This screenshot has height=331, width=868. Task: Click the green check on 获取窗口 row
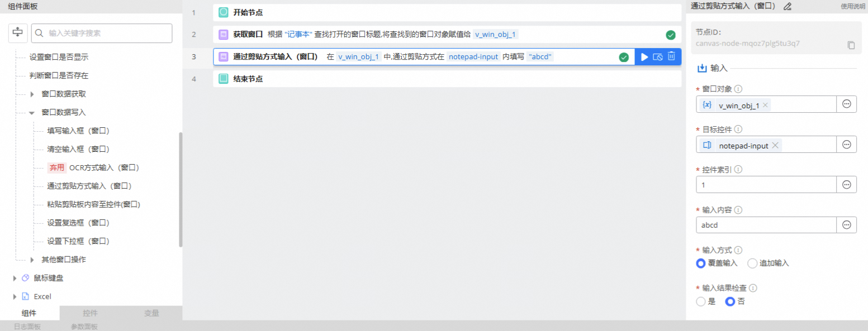pyautogui.click(x=671, y=35)
